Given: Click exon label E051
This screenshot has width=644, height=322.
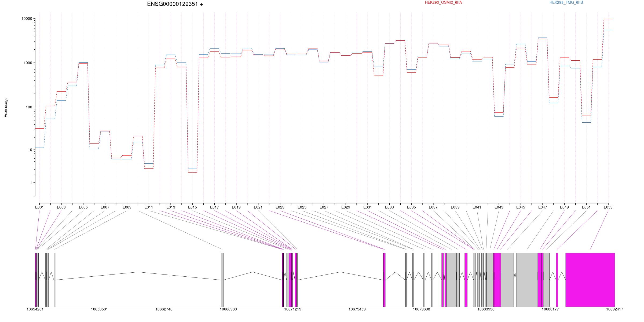Looking at the screenshot, I should click(x=586, y=207).
